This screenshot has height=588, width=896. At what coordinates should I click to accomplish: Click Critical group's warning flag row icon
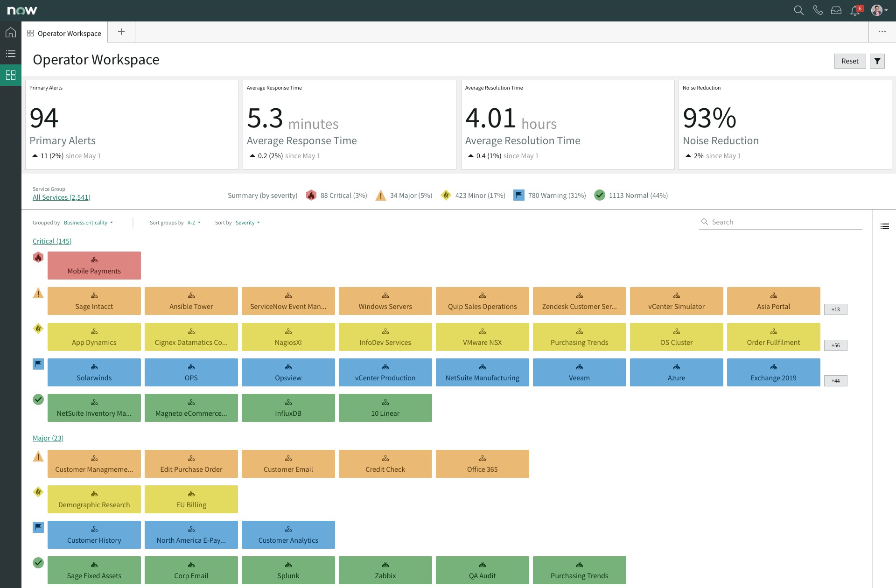pos(38,364)
